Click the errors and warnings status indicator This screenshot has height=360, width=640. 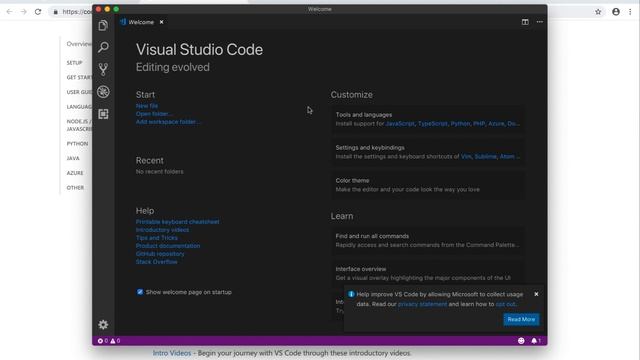pyautogui.click(x=109, y=340)
